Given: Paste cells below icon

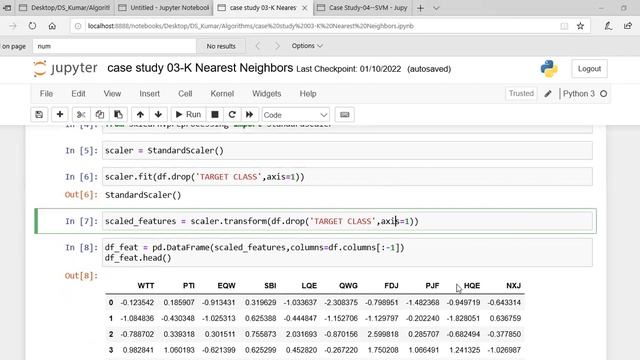Looking at the screenshot, I should point(118,115).
